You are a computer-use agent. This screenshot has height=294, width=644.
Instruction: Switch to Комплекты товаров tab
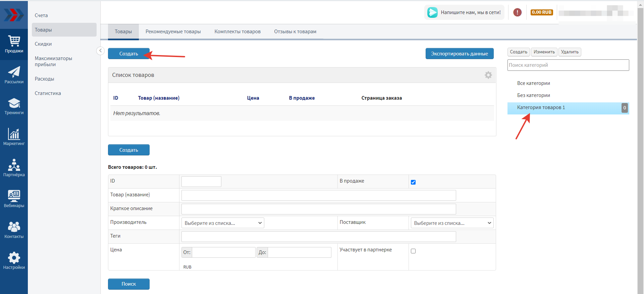point(237,32)
